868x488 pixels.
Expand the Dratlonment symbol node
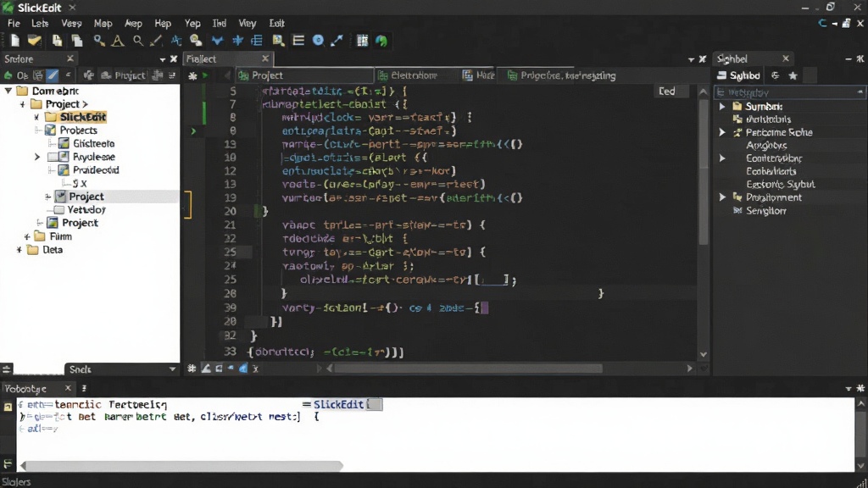click(x=722, y=197)
